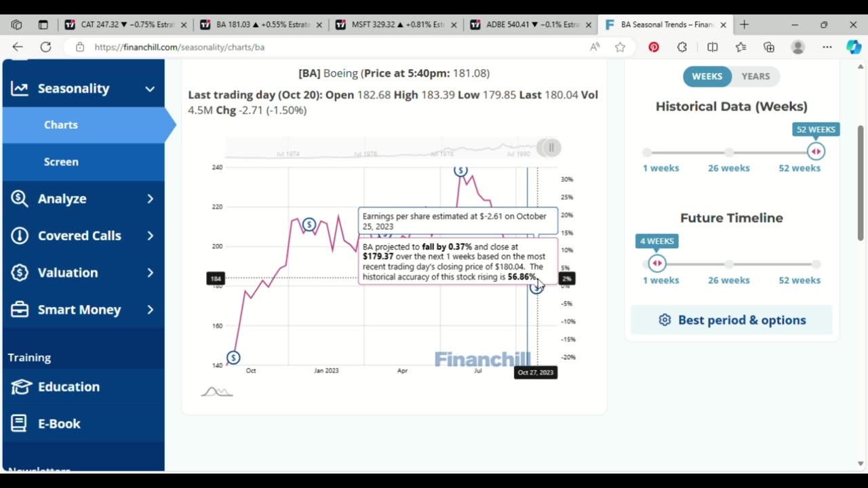Screen dimensions: 868x488
Task: Open the browser profile avatar
Action: tap(798, 47)
